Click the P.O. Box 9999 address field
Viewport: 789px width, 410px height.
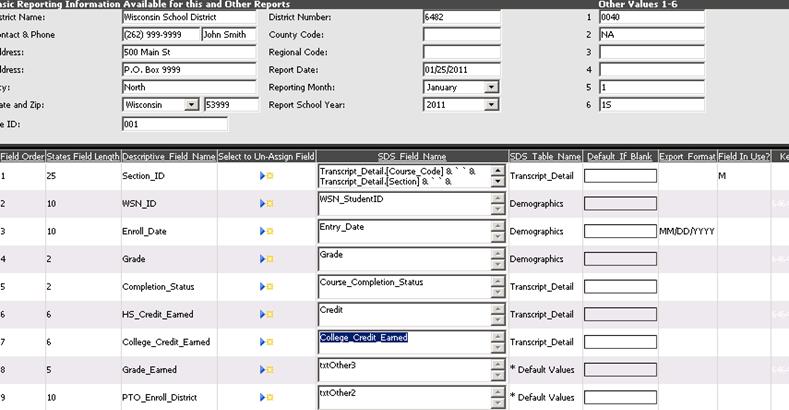coord(189,70)
